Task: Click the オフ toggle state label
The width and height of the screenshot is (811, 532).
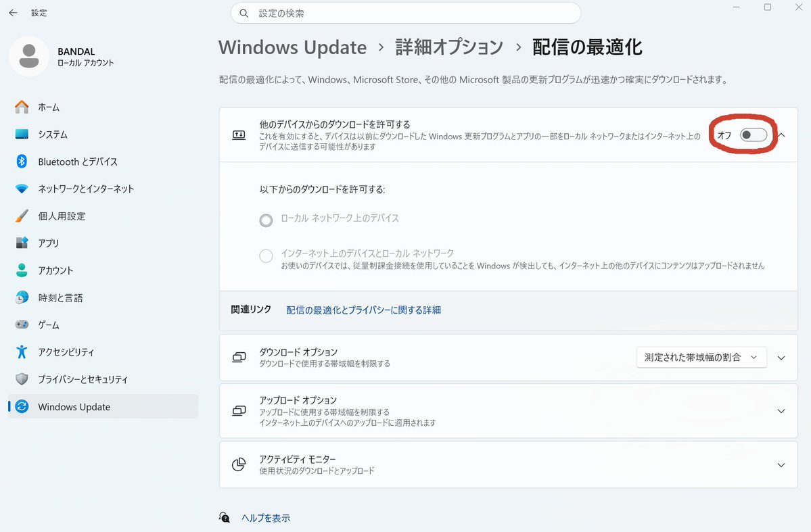Action: coord(724,135)
